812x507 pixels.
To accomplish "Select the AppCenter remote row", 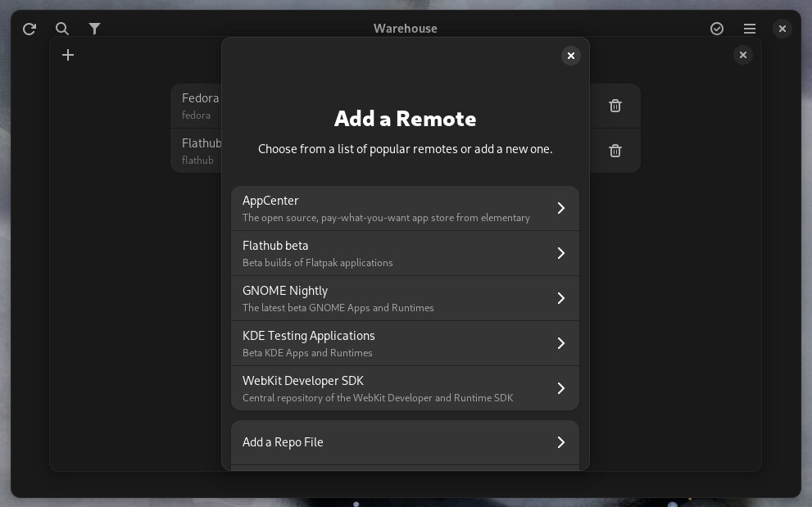I will tap(405, 208).
